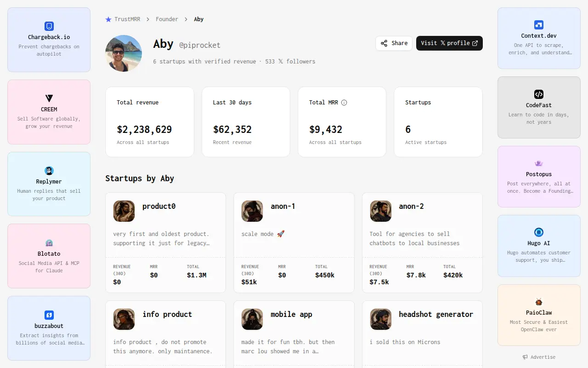588x368 pixels.
Task: Click the Advertise link
Action: (539, 357)
